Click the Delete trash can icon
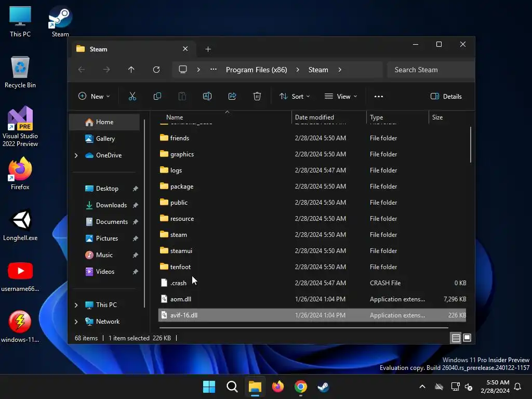Viewport: 532px width, 399px height. click(257, 96)
